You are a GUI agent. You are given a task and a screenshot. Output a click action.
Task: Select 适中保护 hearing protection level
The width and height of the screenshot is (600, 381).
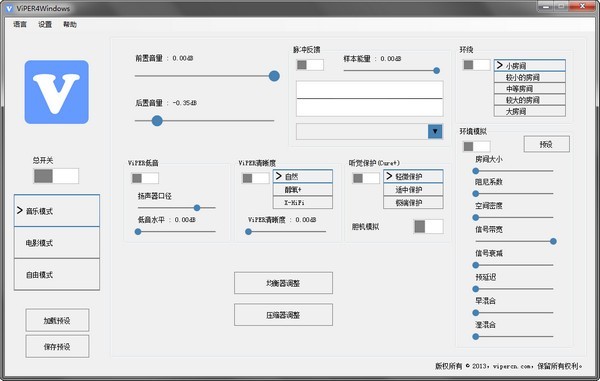click(413, 190)
